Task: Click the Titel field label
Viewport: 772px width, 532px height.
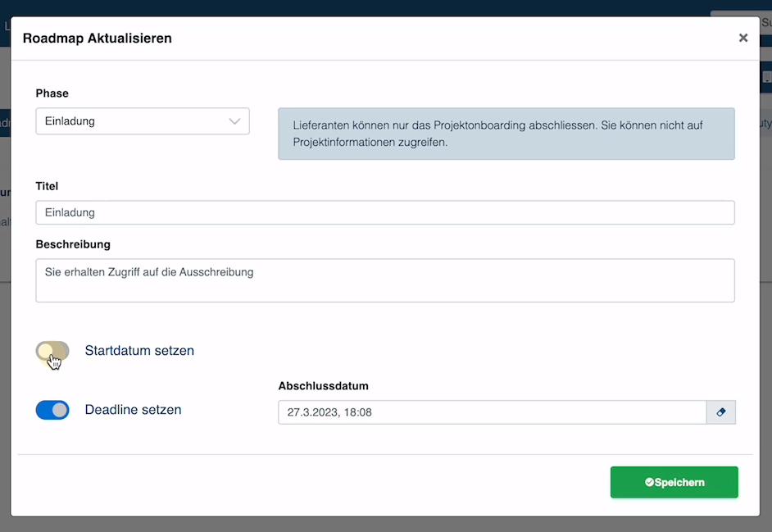Action: 47,186
